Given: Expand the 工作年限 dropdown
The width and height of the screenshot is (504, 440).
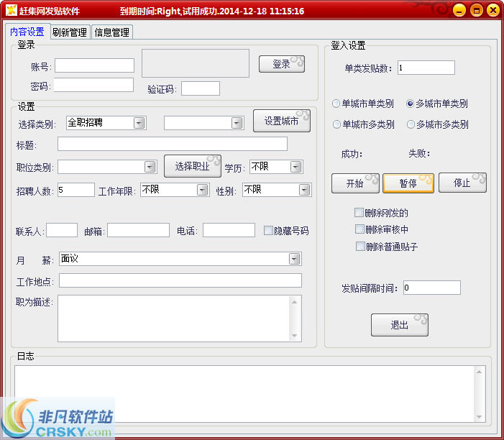Looking at the screenshot, I should coord(175,190).
